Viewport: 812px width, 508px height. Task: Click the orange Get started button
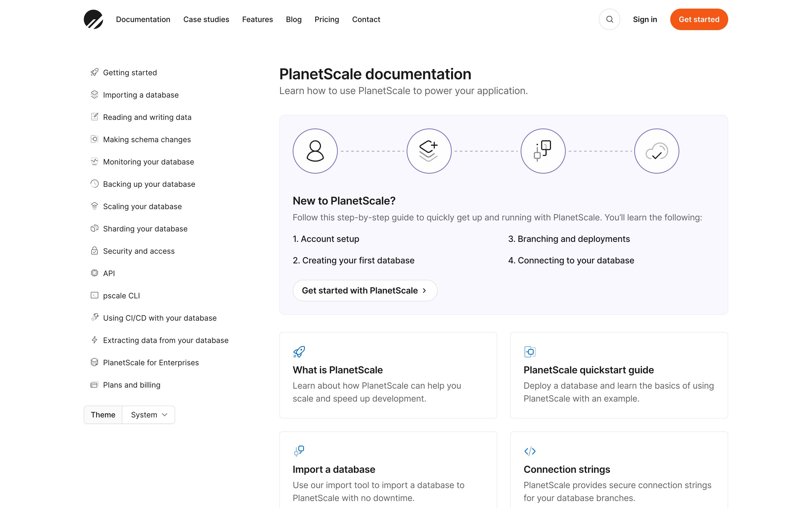699,19
